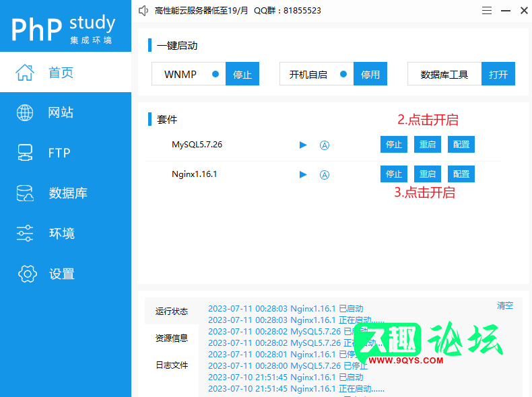Click the 开机自启 status dot

tap(343, 74)
